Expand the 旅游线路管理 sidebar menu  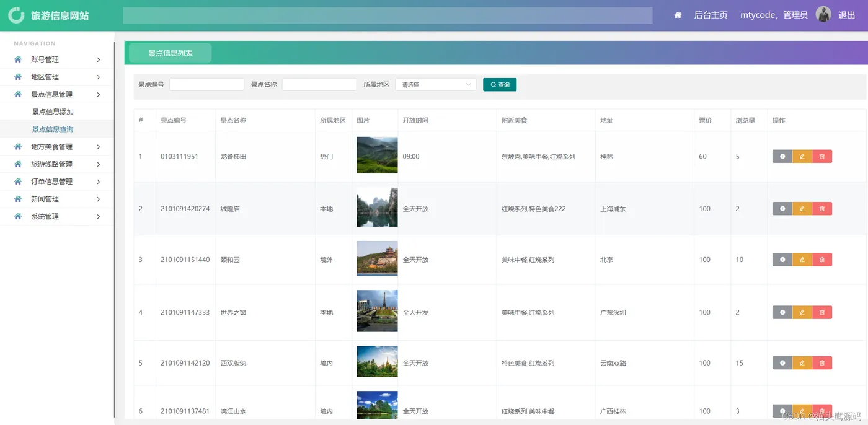pyautogui.click(x=57, y=164)
